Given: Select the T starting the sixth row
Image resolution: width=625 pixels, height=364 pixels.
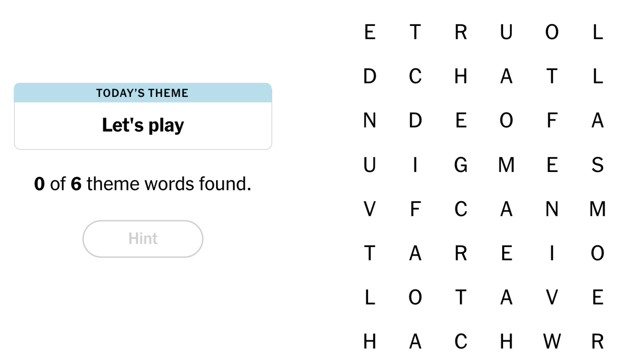Looking at the screenshot, I should coord(370,253).
